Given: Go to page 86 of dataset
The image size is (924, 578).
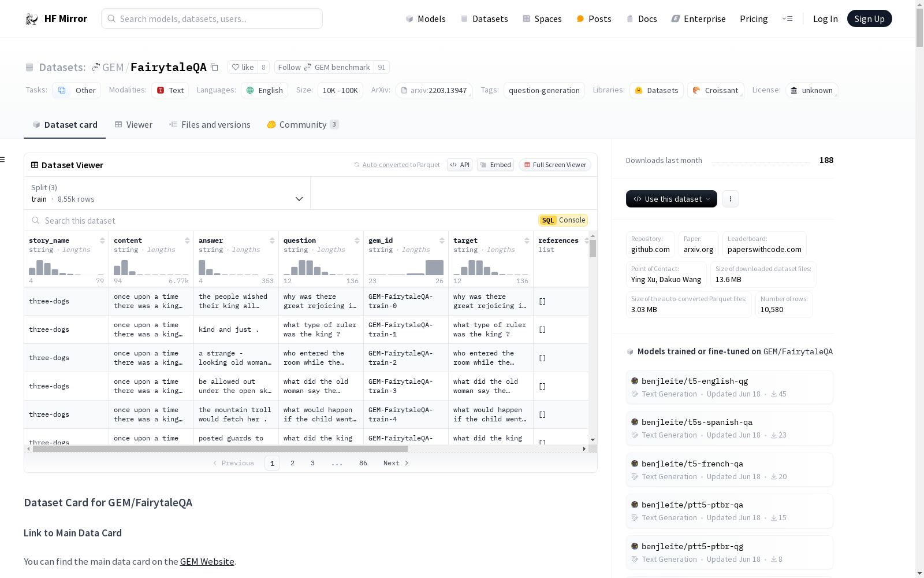Looking at the screenshot, I should point(363,463).
